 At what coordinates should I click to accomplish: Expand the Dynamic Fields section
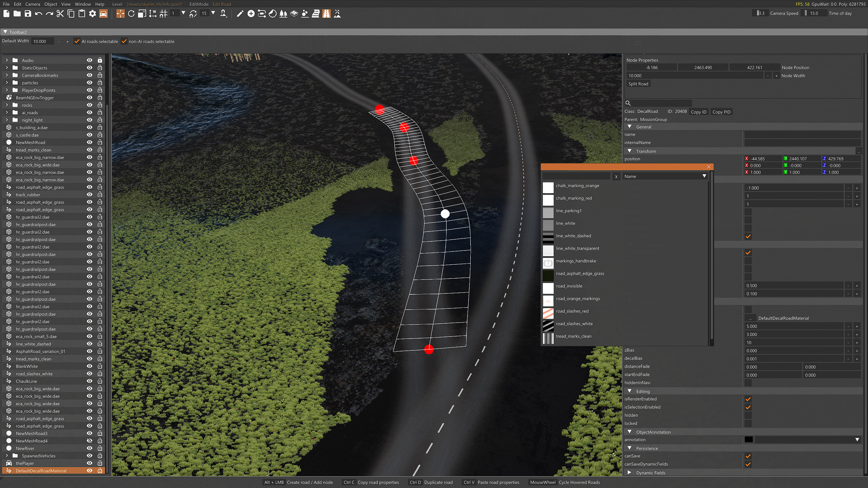[x=629, y=473]
